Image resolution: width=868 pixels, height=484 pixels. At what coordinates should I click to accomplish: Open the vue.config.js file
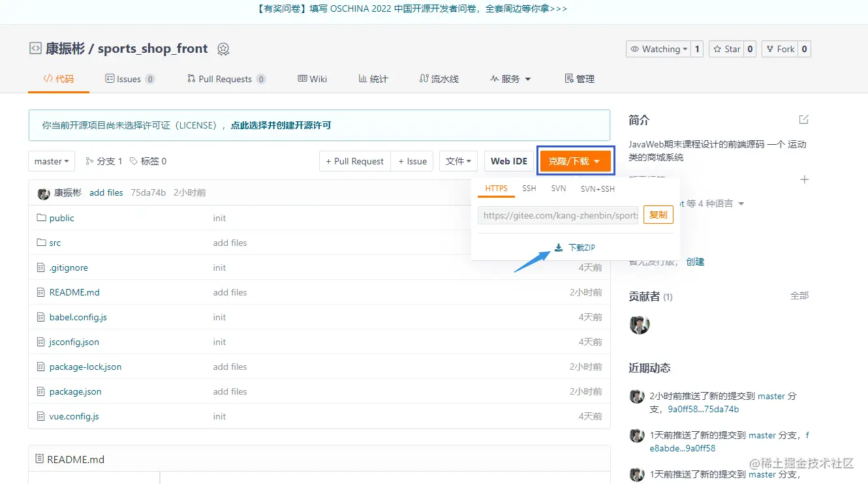tap(74, 416)
